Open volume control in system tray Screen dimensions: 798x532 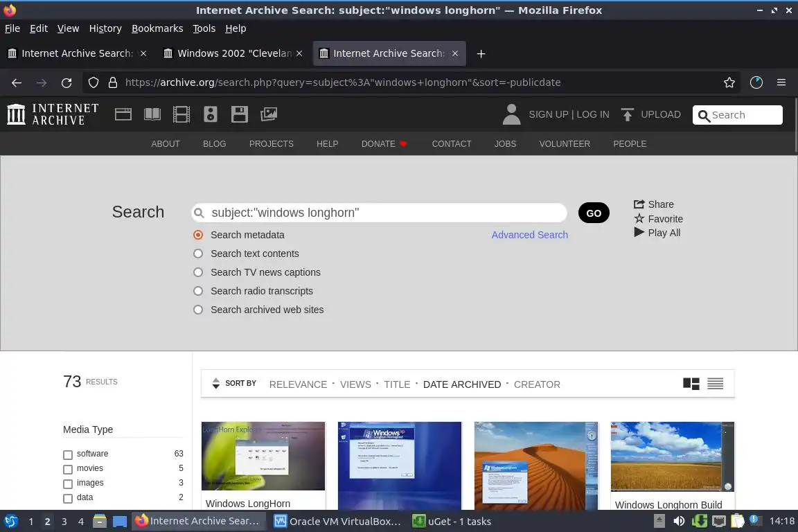[679, 521]
